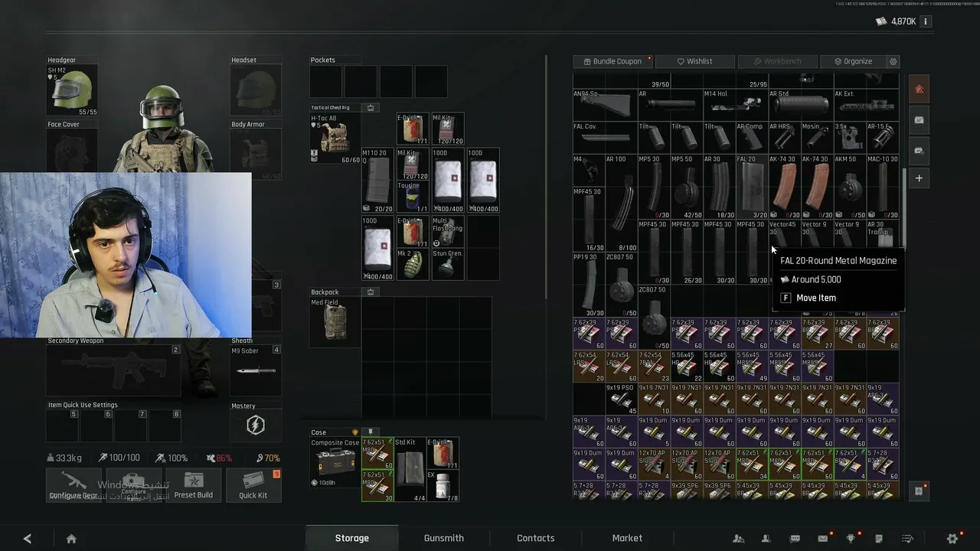Select the H-Tac A8 chest rig

click(335, 139)
